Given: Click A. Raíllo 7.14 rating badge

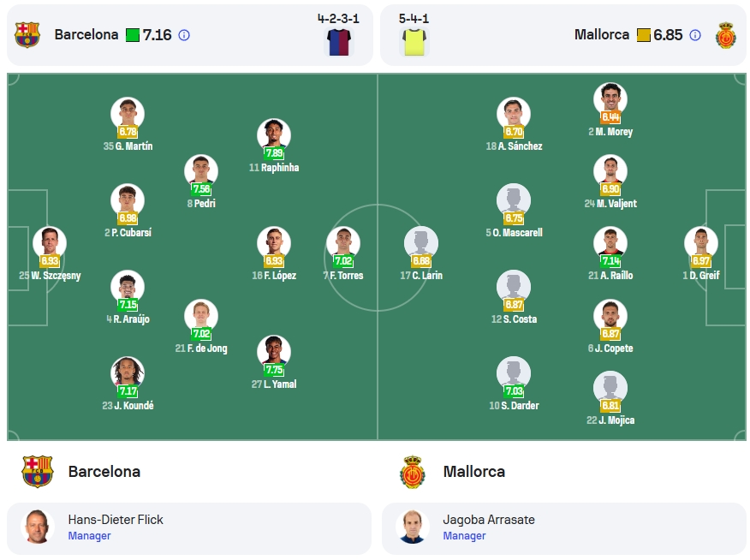Looking at the screenshot, I should (x=610, y=260).
